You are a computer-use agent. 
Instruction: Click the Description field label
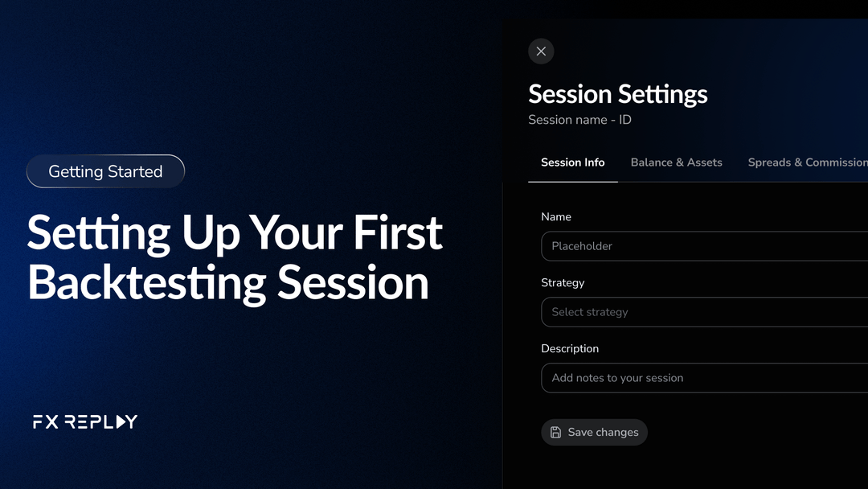570,348
